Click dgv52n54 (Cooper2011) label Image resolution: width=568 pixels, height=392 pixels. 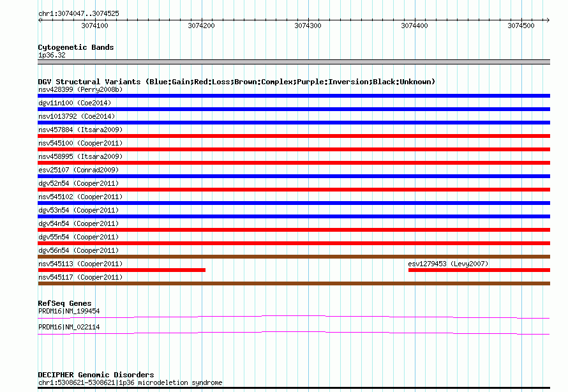(x=78, y=183)
